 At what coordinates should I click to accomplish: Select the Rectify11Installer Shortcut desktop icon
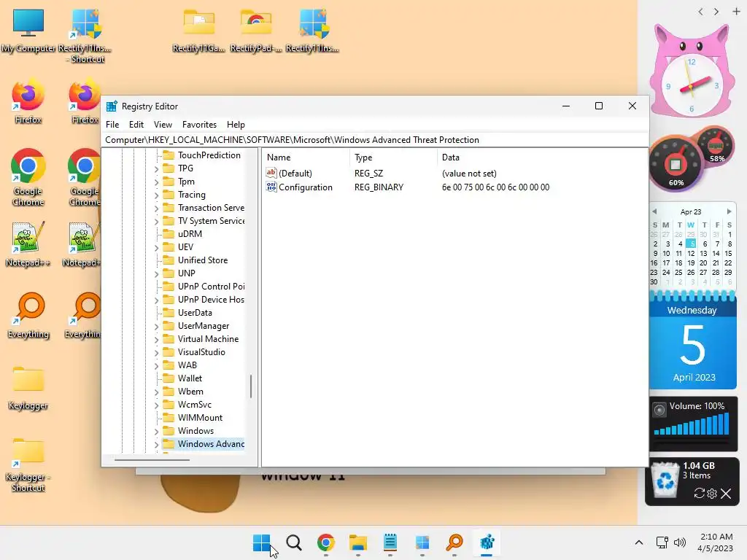pyautogui.click(x=85, y=36)
